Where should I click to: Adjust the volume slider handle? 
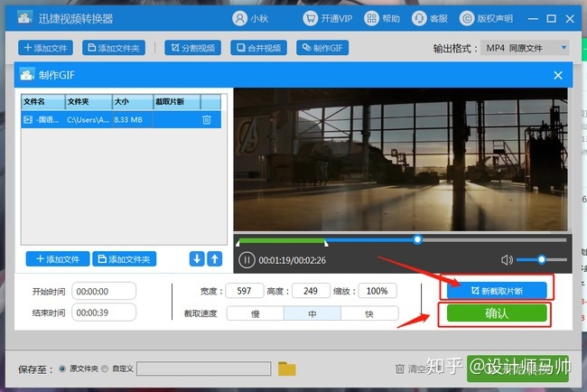point(541,259)
